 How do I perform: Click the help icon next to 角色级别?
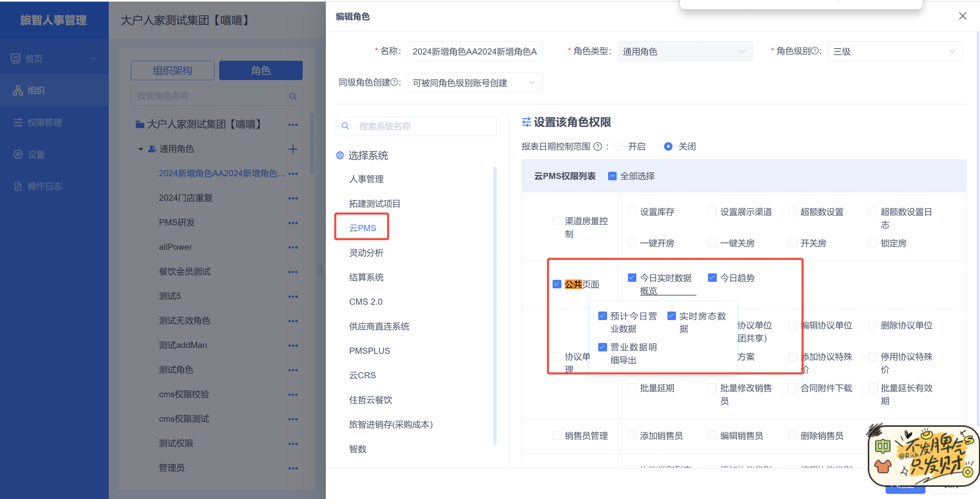(x=815, y=50)
